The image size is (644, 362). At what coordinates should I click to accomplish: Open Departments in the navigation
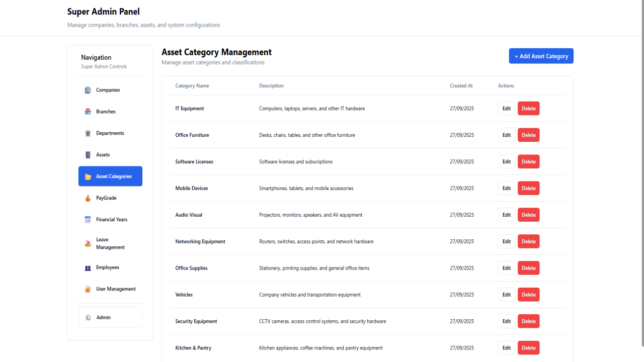[x=110, y=133]
